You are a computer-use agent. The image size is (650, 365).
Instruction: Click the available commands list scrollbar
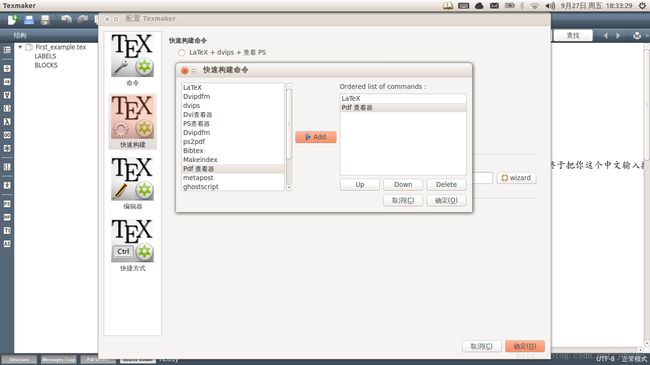coord(289,124)
